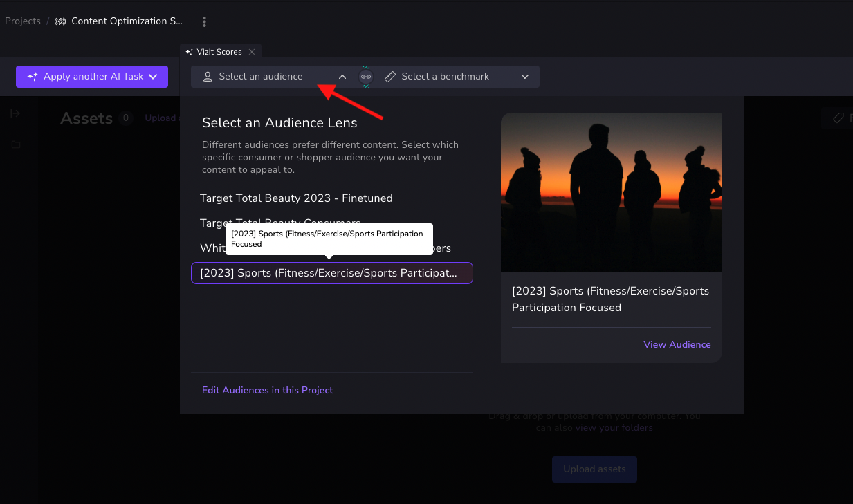Click the sidebar expand arrow icon
The width and height of the screenshot is (853, 504).
coord(15,113)
